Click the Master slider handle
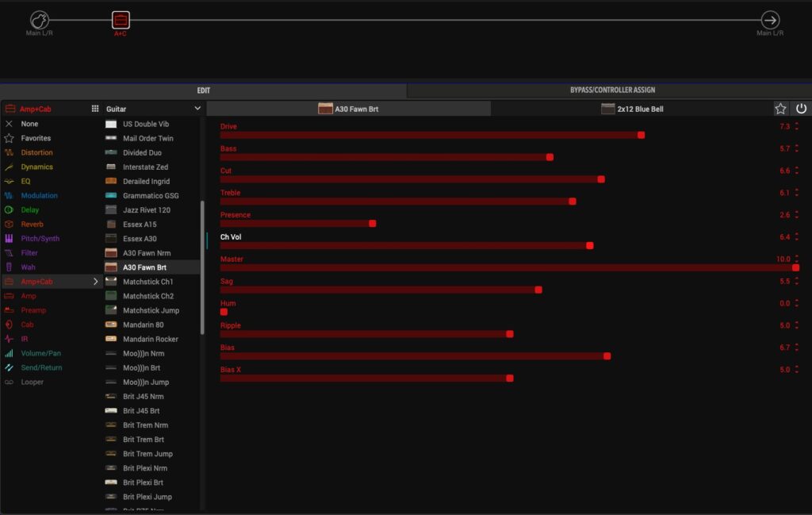This screenshot has width=812, height=515. point(795,268)
